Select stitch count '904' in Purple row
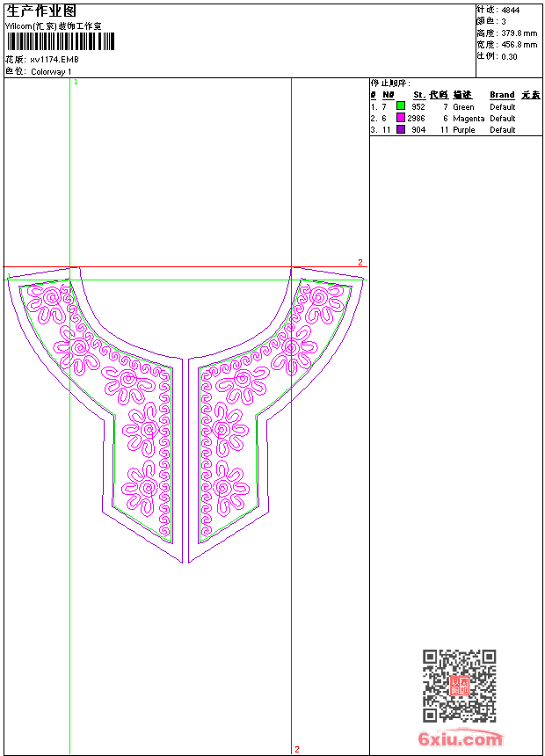The image size is (545, 756). [x=418, y=130]
